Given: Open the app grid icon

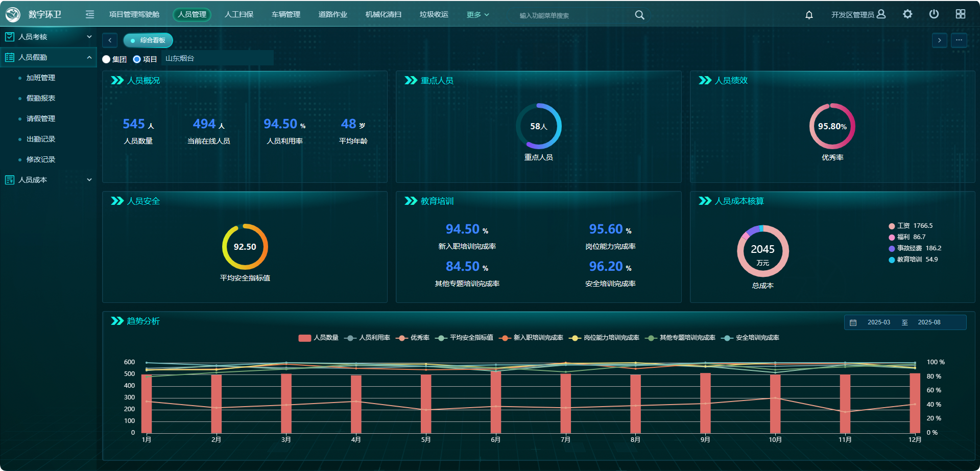Looking at the screenshot, I should coord(960,14).
